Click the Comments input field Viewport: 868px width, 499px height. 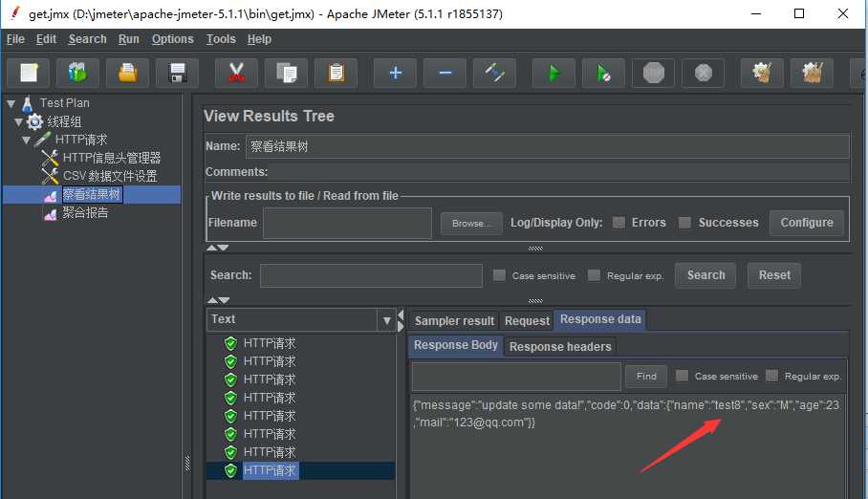[559, 172]
